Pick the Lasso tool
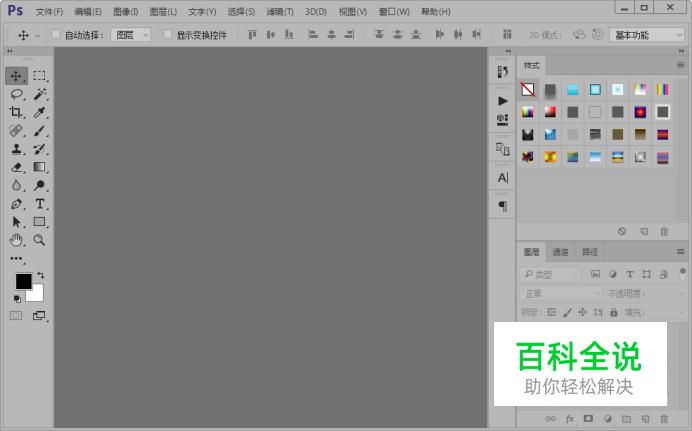692x431 pixels. (16, 94)
